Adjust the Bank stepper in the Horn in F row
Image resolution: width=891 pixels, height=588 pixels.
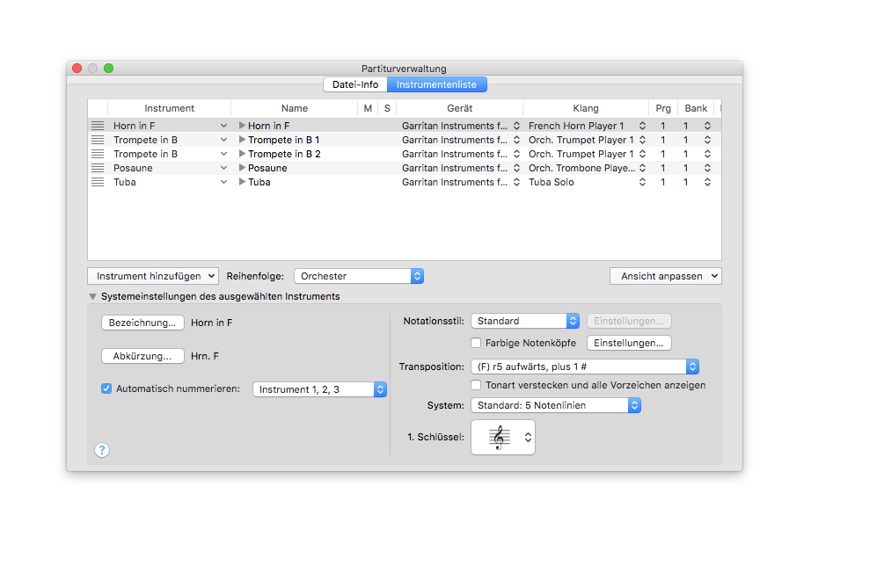click(707, 126)
